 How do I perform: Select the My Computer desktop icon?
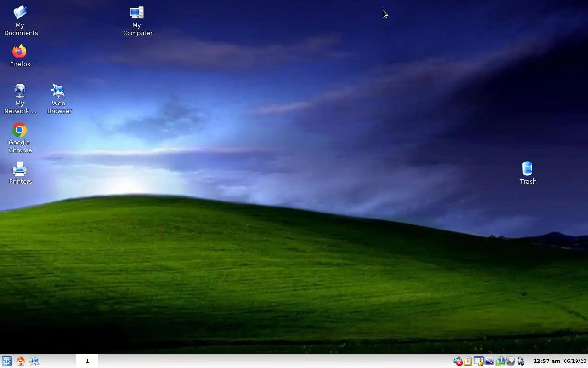pos(137,21)
